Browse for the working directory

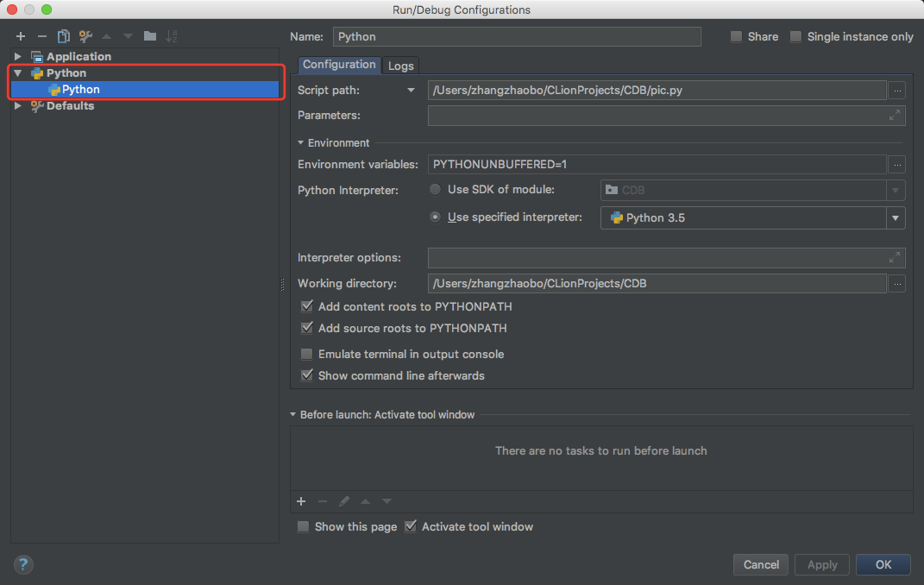(896, 283)
